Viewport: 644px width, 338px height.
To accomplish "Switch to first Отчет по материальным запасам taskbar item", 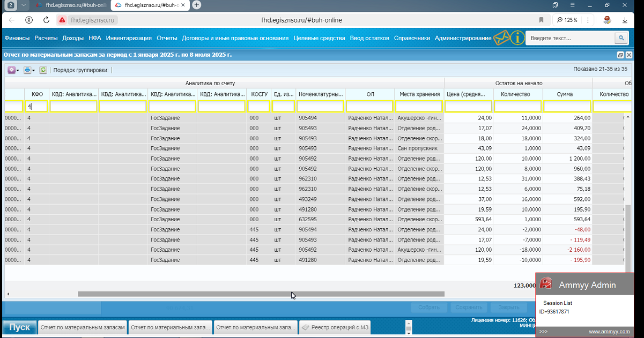I will [x=83, y=327].
